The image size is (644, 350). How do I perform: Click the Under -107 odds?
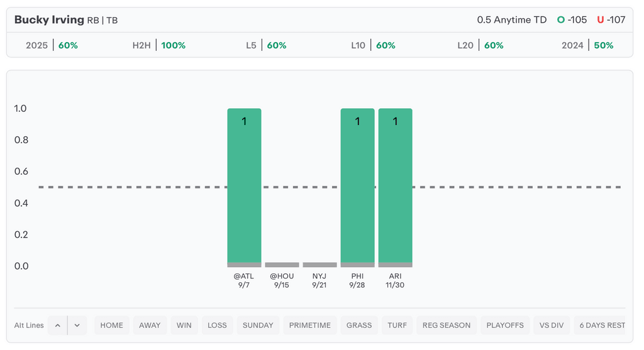611,19
